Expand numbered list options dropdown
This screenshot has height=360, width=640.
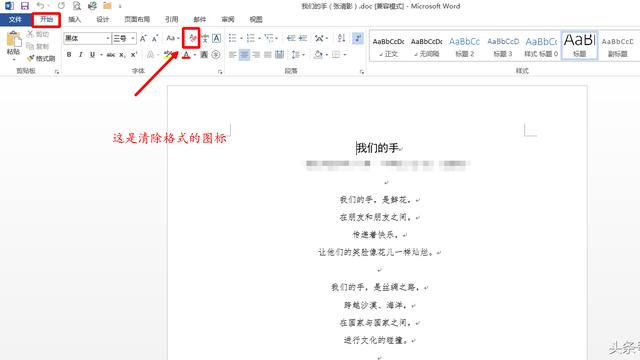[x=260, y=39]
